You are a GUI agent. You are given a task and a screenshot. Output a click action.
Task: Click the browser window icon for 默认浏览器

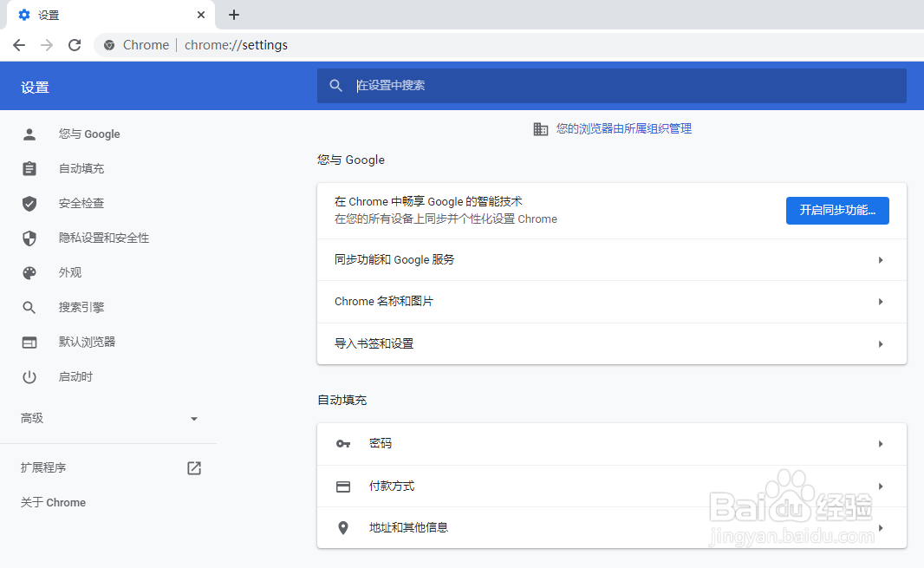pos(29,342)
